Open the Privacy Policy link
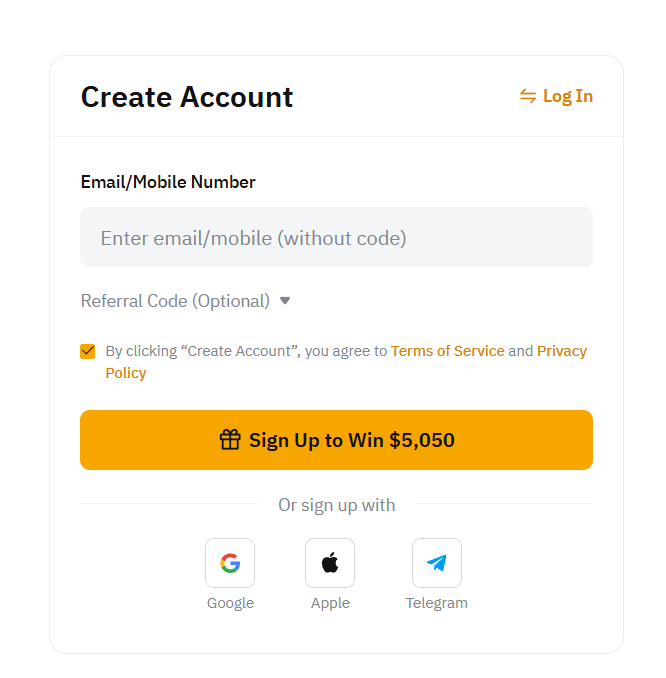 tap(346, 362)
